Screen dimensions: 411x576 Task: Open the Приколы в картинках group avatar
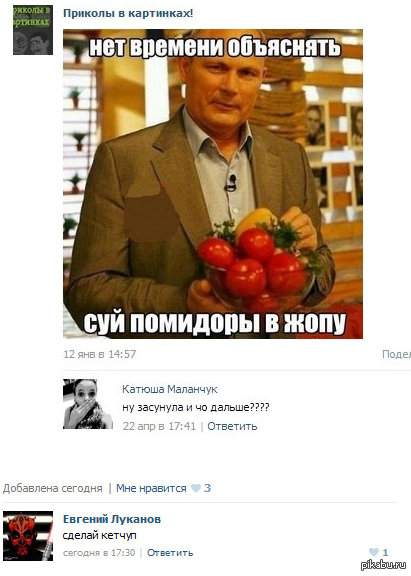[x=33, y=30]
